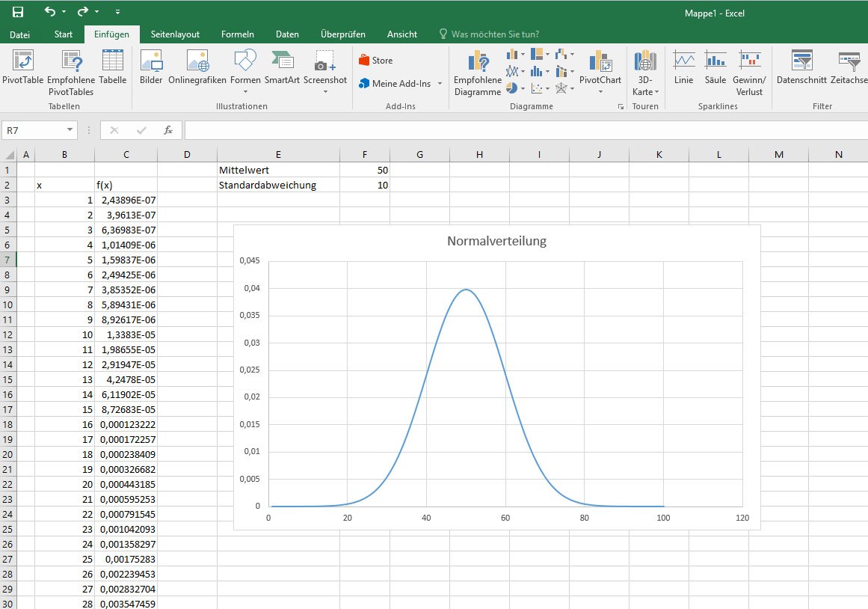
Task: Open the Überprüfen ribbon tab
Action: (342, 34)
